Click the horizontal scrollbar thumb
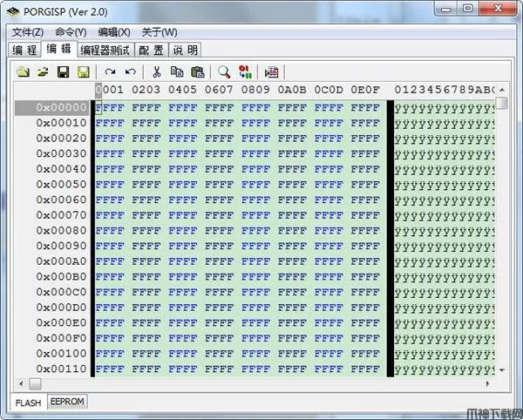This screenshot has height=420, width=523. (x=35, y=383)
